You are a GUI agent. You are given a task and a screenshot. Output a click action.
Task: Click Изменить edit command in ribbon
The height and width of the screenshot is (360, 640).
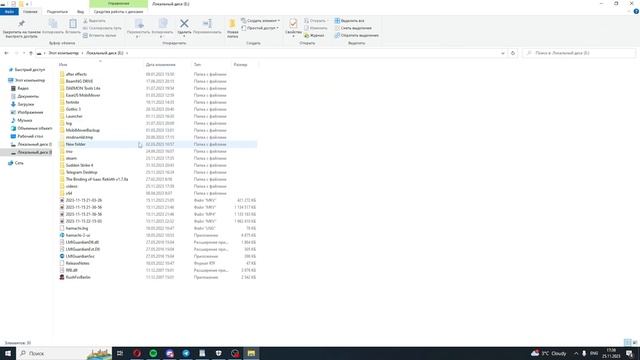(316, 28)
